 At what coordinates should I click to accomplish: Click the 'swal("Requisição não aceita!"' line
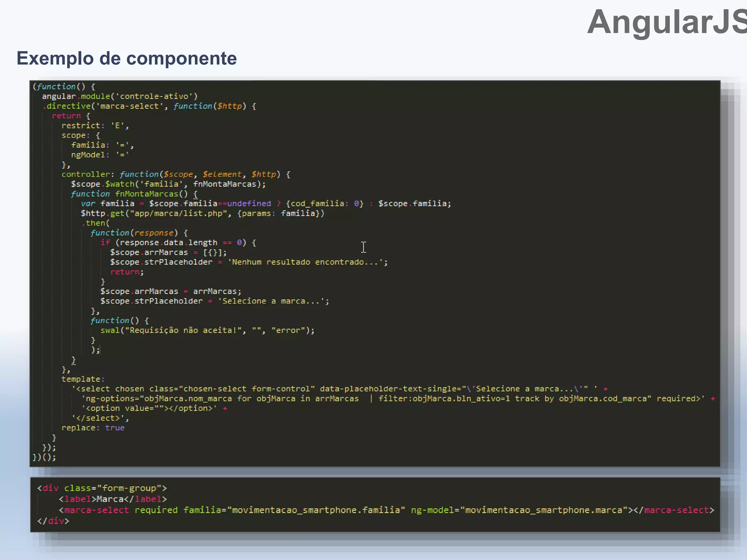pos(207,330)
